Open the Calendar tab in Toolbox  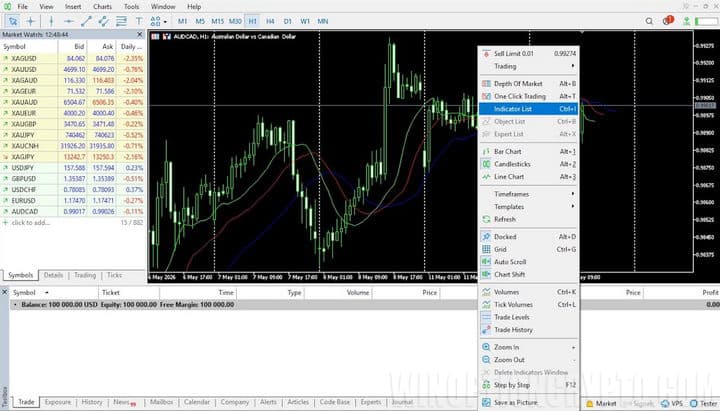[197, 402]
